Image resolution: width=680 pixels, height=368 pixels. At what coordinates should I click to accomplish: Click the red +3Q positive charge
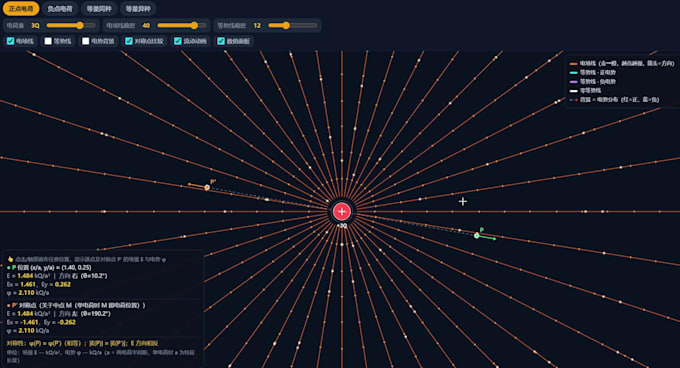(342, 212)
